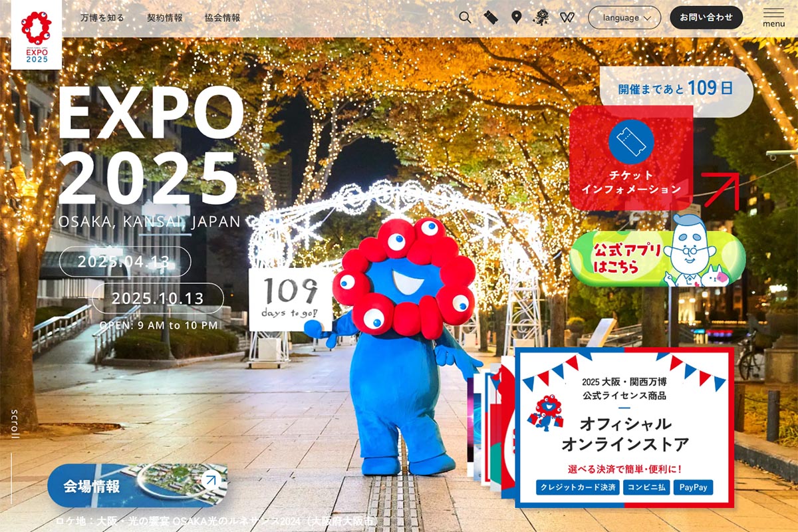
Task: Click the vertical scroll indicator label
Action: click(16, 423)
